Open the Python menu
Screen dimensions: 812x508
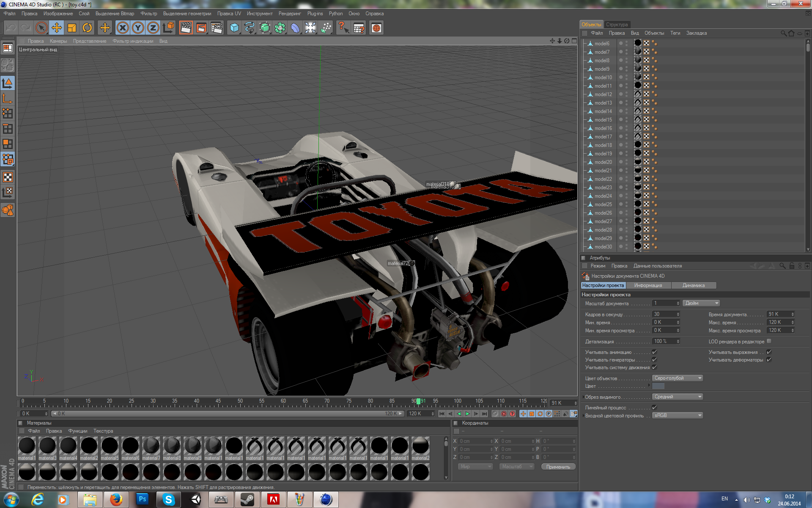coord(336,14)
